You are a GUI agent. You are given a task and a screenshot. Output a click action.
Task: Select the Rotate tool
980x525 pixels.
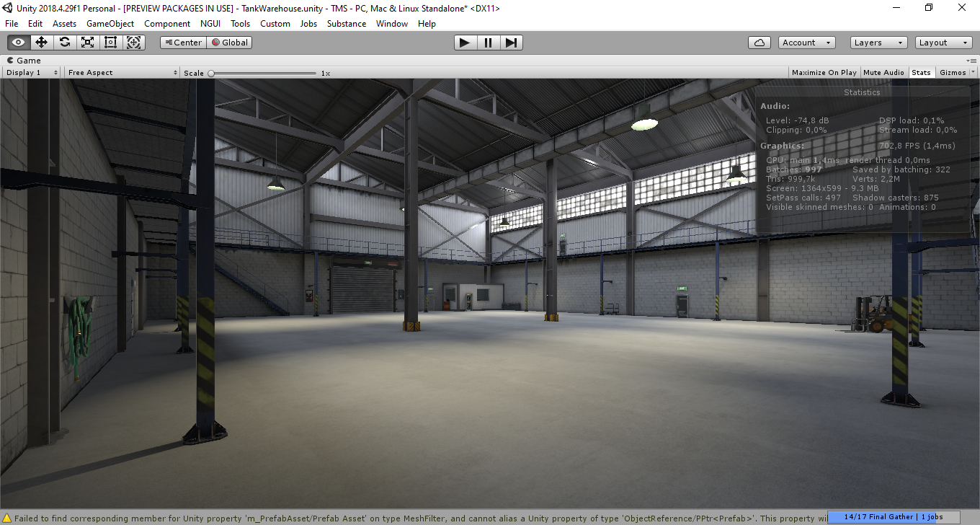tap(65, 43)
